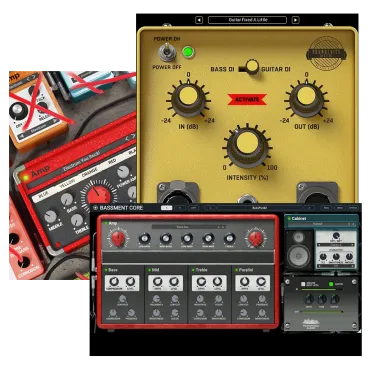Click the Drive knob in the Parallel section
The height and width of the screenshot is (370, 370).
point(244,282)
